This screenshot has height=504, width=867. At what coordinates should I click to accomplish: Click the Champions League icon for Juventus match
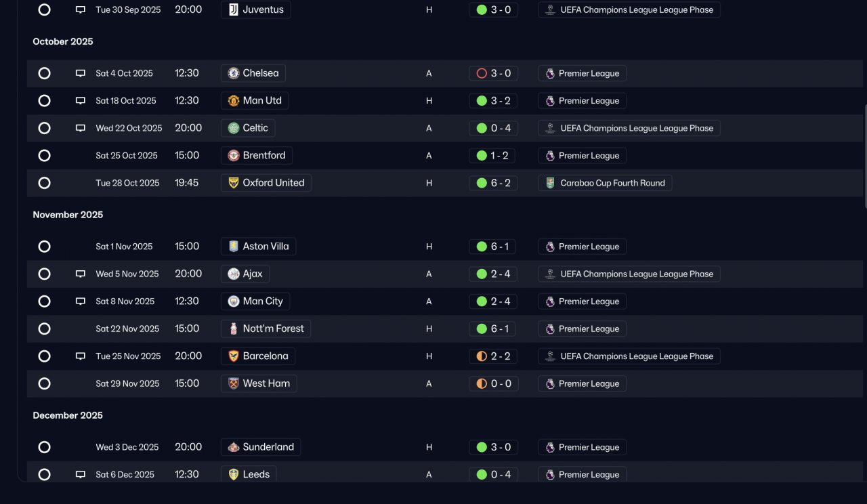point(550,10)
